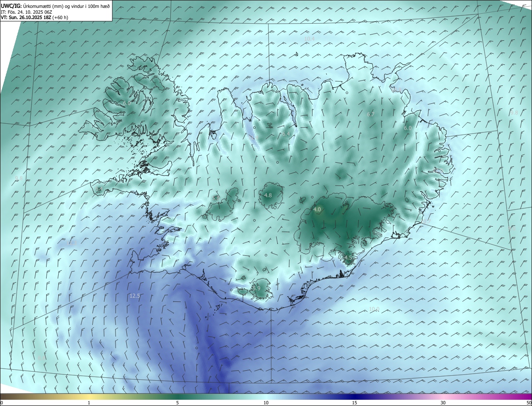Select the 6.0 value in the northeast highlands
Image resolution: width=532 pixels, height=406 pixels.
[x=408, y=128]
